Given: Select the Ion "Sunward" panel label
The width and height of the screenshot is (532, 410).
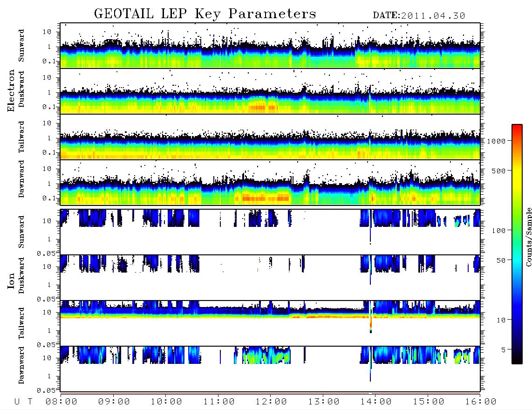Looking at the screenshot, I should pyautogui.click(x=21, y=232).
